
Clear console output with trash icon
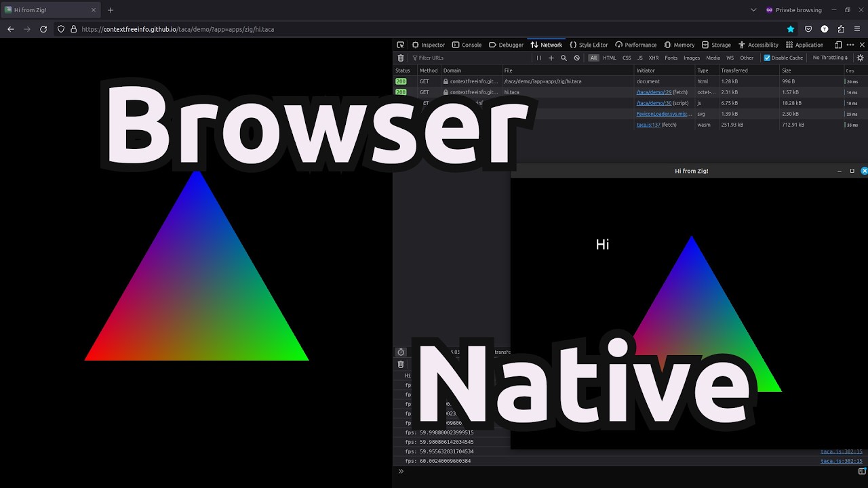(x=401, y=364)
